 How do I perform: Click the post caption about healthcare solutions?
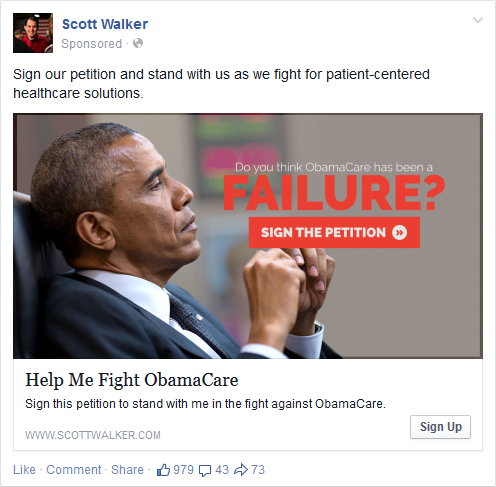coord(221,84)
